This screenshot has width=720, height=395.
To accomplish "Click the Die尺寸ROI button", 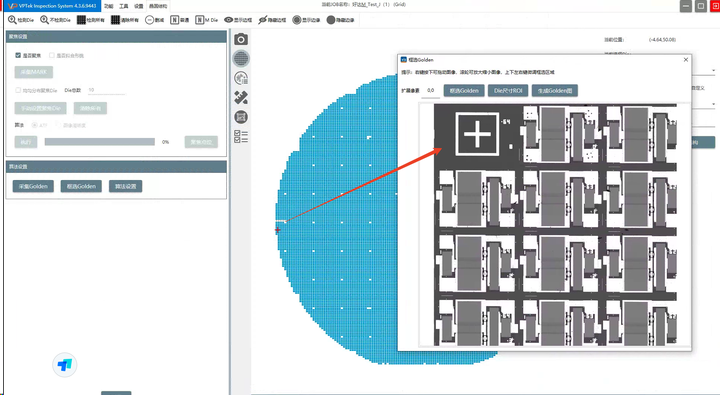I will click(508, 90).
